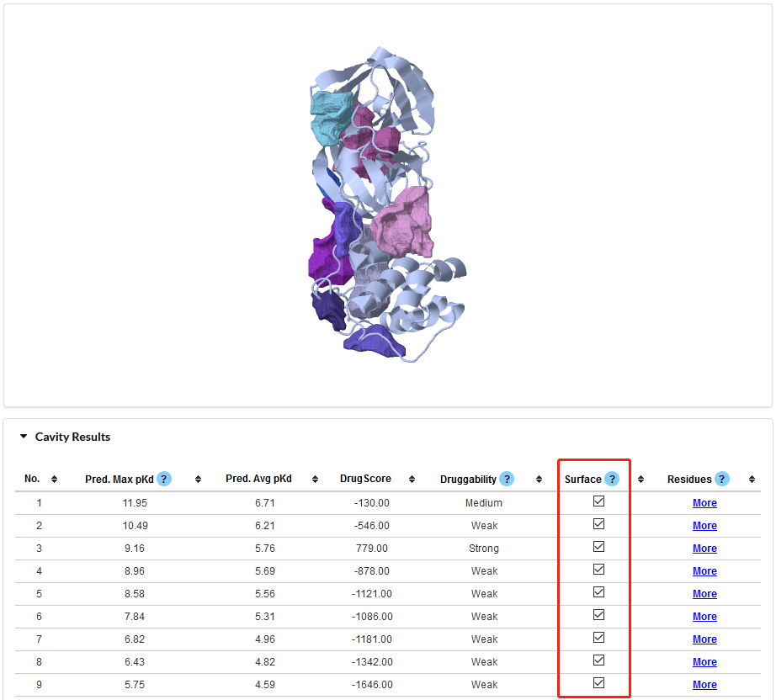Screen dimensions: 776x700
Task: Sort by Surface column arrows
Action: (640, 479)
